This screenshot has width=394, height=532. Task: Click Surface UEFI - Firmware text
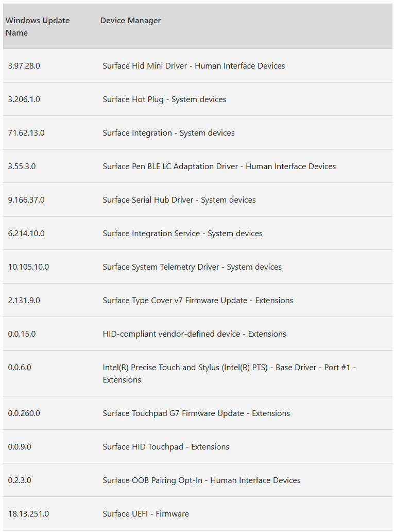click(146, 514)
